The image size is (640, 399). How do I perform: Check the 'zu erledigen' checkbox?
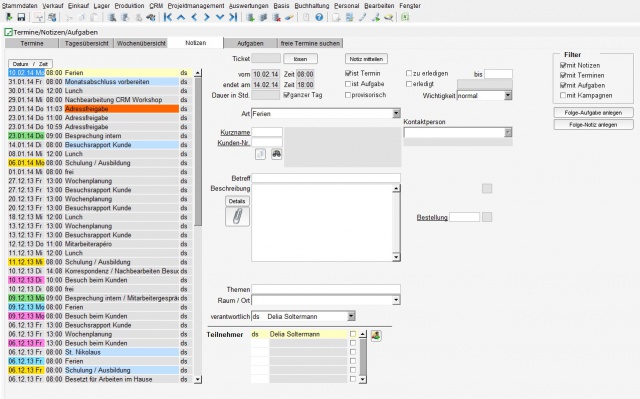pyautogui.click(x=409, y=73)
